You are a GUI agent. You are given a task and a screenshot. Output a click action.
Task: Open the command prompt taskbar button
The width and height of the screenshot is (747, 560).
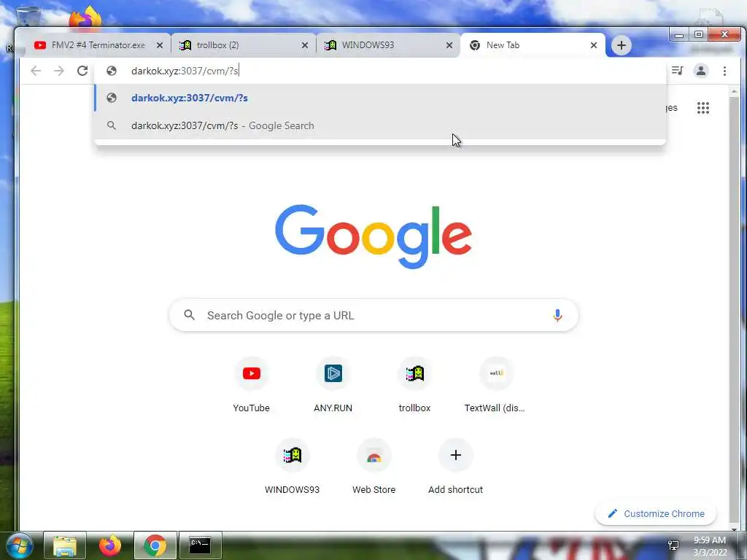200,545
